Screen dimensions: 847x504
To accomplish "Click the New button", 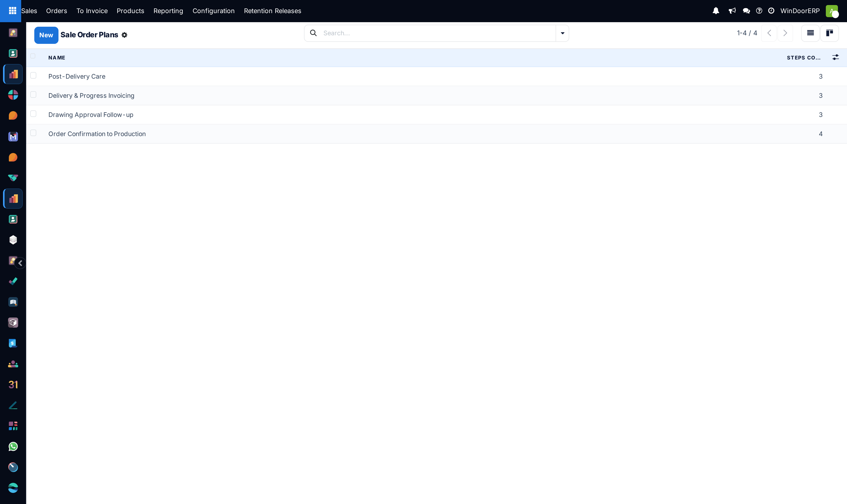I will click(46, 35).
